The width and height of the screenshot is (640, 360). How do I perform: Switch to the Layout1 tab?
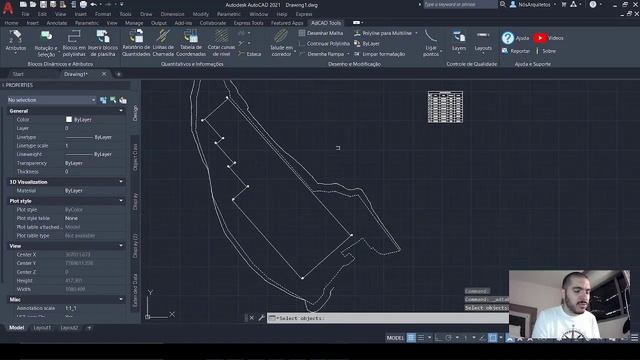[42, 328]
